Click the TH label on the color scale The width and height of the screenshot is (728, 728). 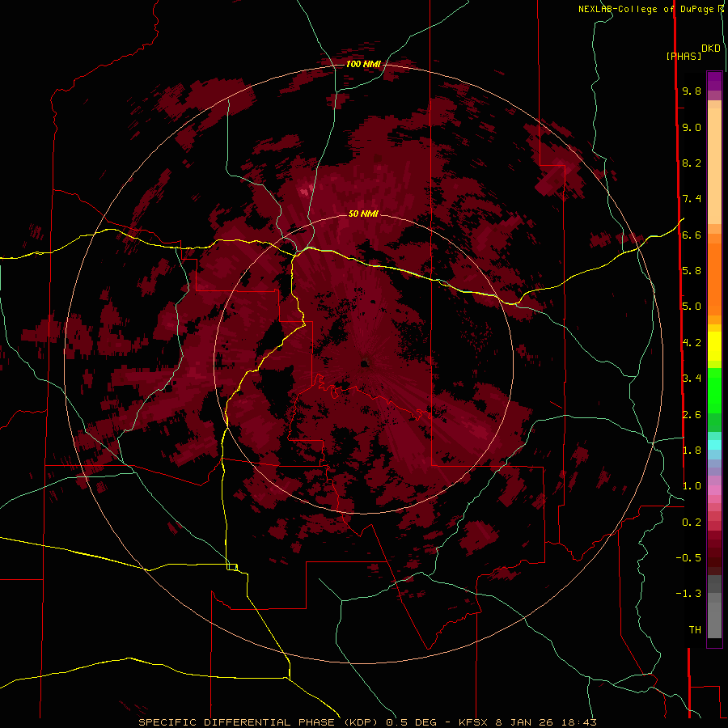click(x=695, y=630)
